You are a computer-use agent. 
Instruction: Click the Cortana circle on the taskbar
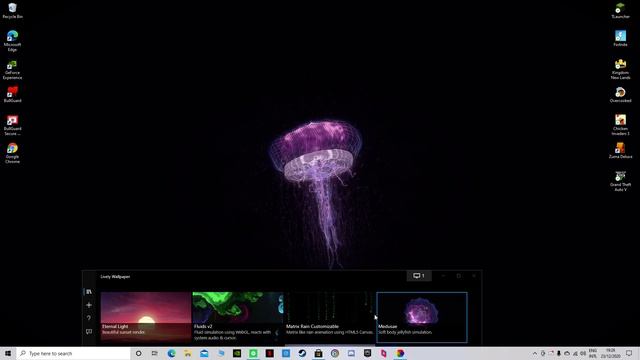138,353
